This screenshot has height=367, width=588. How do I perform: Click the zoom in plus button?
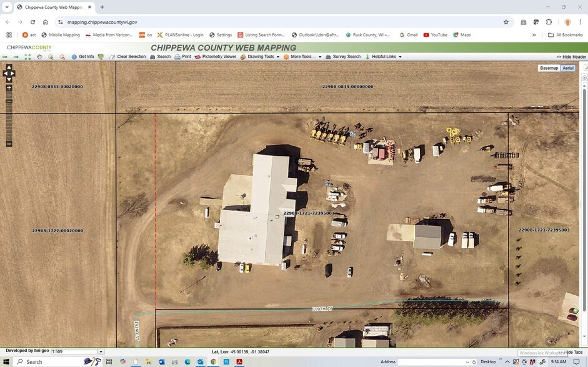click(x=9, y=88)
